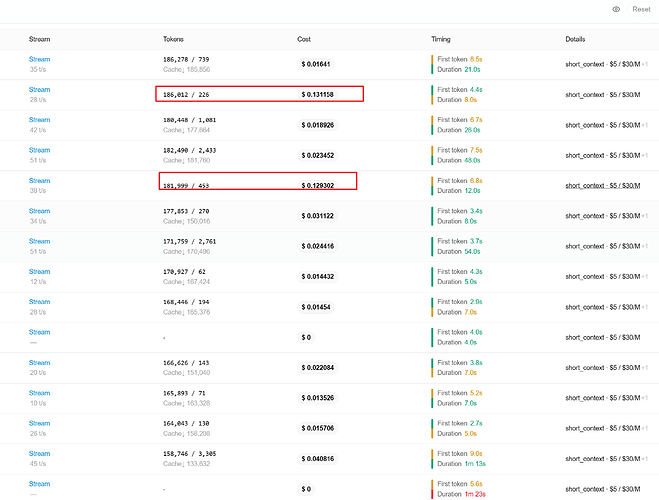Viewport: 659px width, 500px height.
Task: Click the $ 0.023452 cost badge
Action: (318, 155)
